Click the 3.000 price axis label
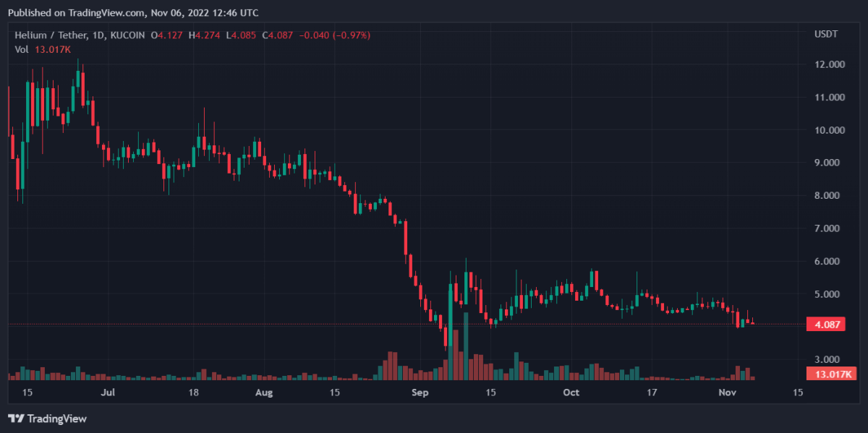Viewport: 868px width, 433px height. click(x=829, y=359)
